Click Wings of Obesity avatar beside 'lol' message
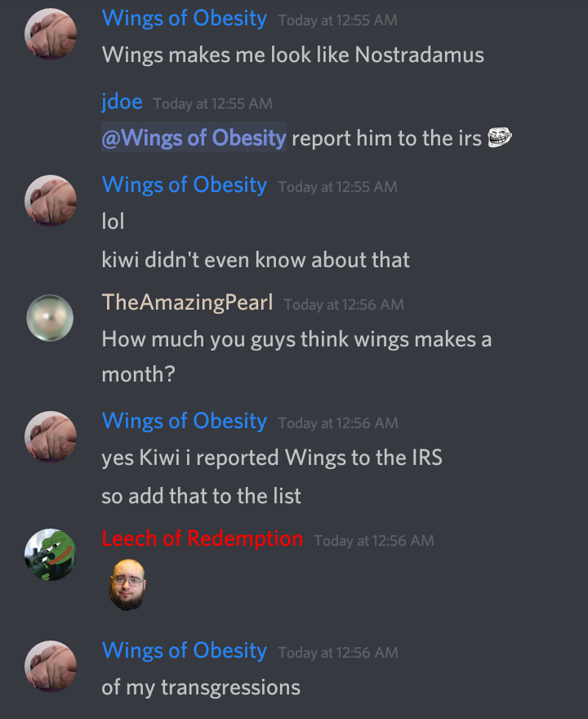This screenshot has height=719, width=588. pyautogui.click(x=50, y=200)
